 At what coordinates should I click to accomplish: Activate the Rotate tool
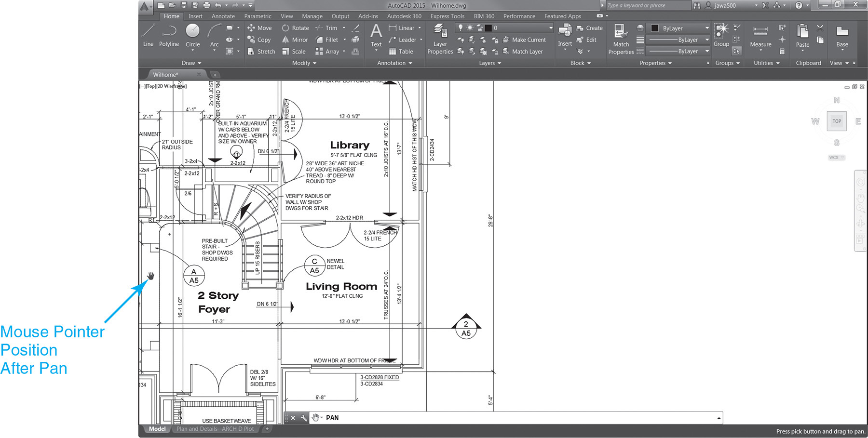[x=295, y=28]
